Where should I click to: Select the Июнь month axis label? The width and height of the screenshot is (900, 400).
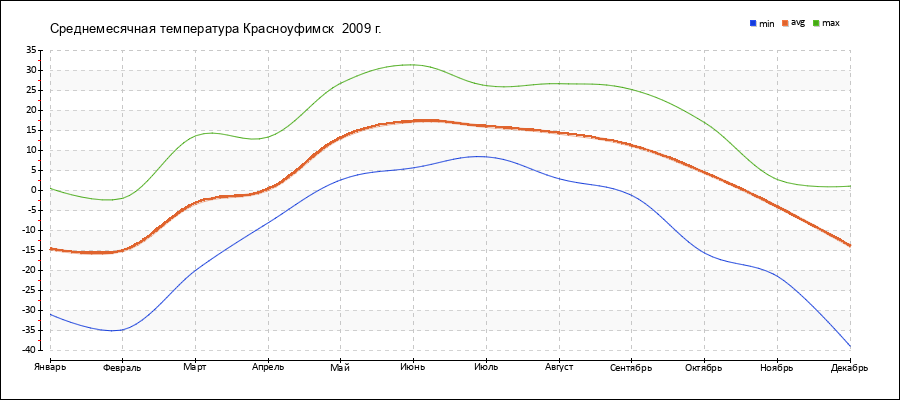tap(413, 367)
